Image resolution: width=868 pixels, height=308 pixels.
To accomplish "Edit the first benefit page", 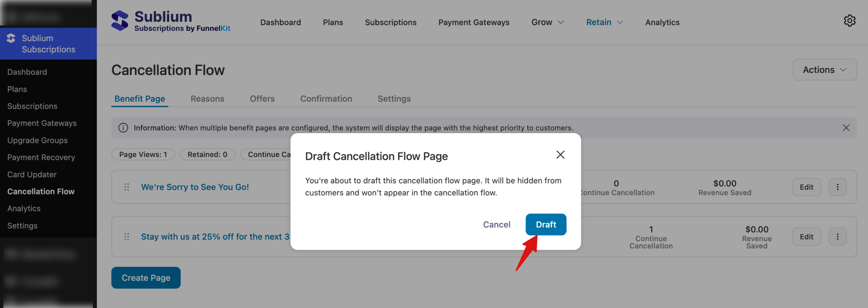I will 806,187.
